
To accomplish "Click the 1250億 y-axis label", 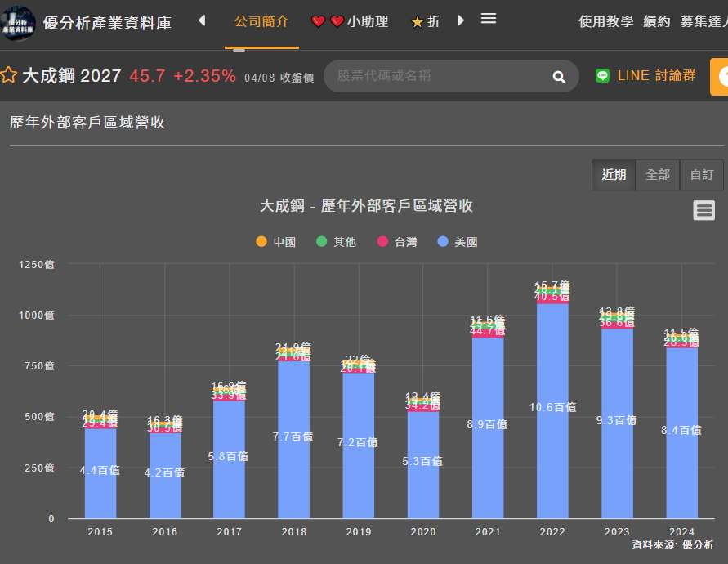I will 36,264.
